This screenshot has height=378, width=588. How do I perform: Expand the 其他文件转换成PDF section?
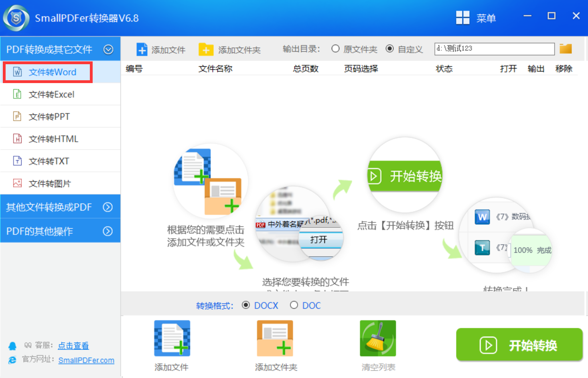click(x=107, y=207)
